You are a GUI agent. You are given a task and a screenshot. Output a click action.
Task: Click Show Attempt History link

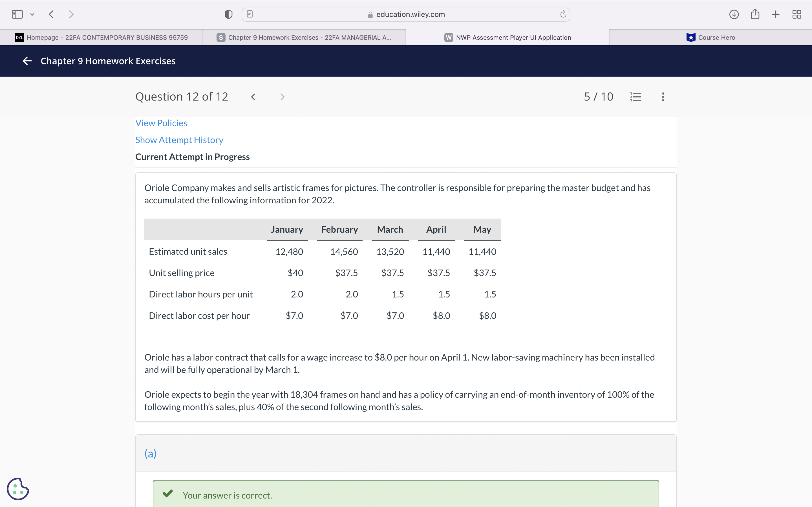(179, 140)
